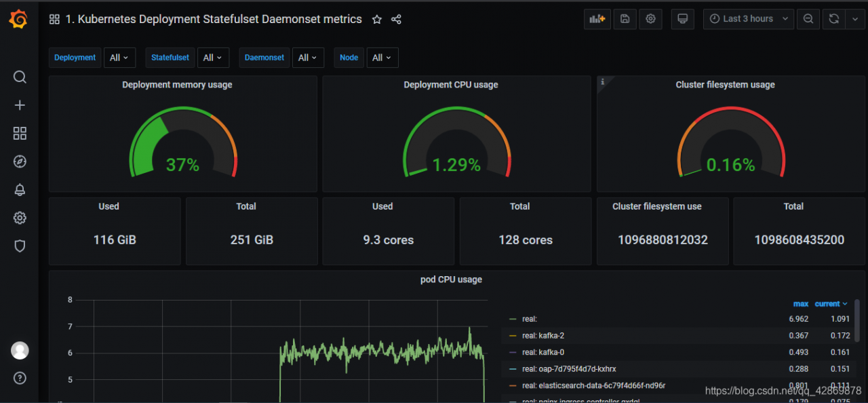Toggle the 'real: kafka-2' legend series
The height and width of the screenshot is (403, 868).
(x=543, y=336)
